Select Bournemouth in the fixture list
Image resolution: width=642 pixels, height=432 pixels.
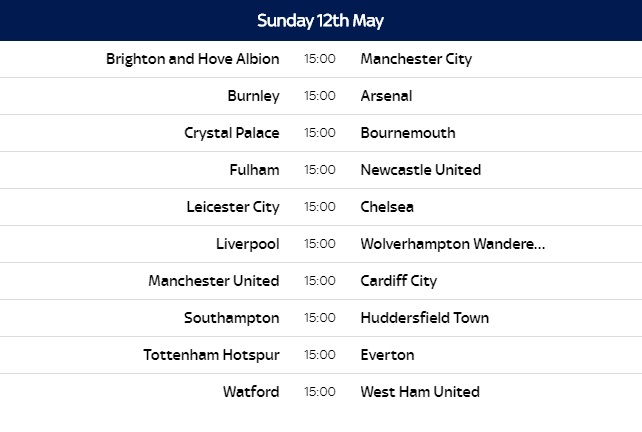point(408,133)
